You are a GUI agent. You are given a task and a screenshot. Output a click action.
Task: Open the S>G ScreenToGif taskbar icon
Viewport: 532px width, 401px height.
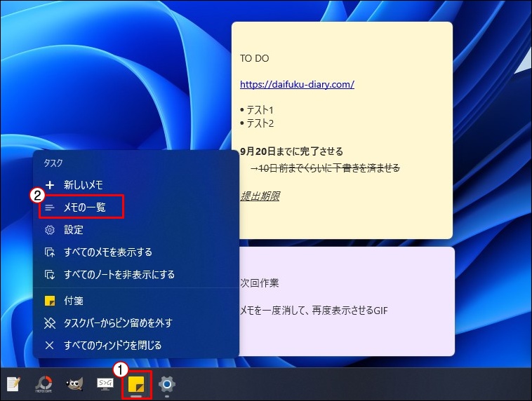click(106, 384)
